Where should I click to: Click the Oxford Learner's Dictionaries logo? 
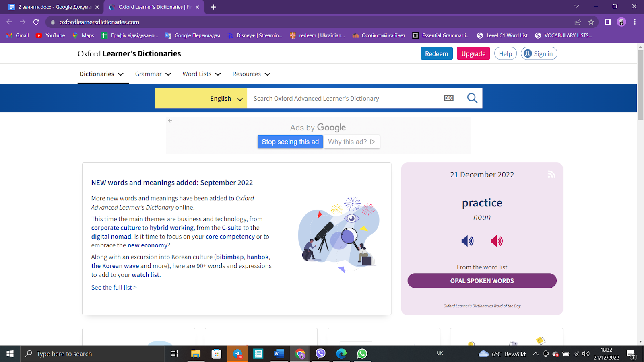tap(129, 53)
